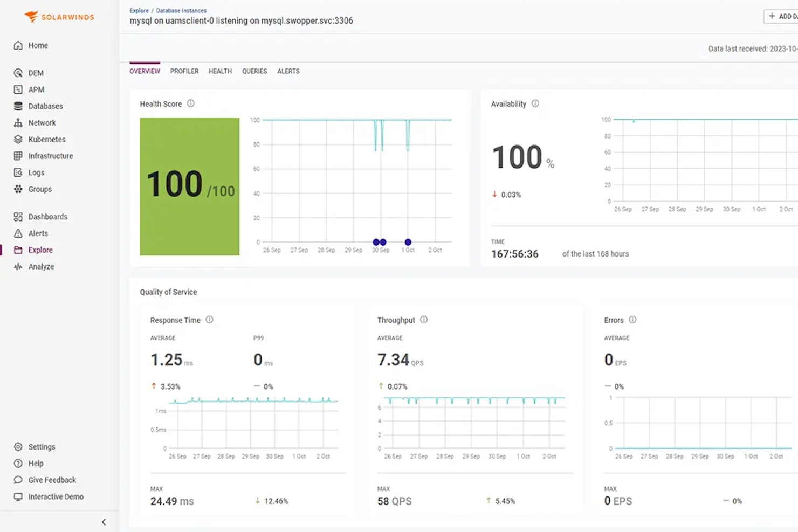Viewport: 798px width, 532px height.
Task: Launch the Analyze tool
Action: click(42, 266)
